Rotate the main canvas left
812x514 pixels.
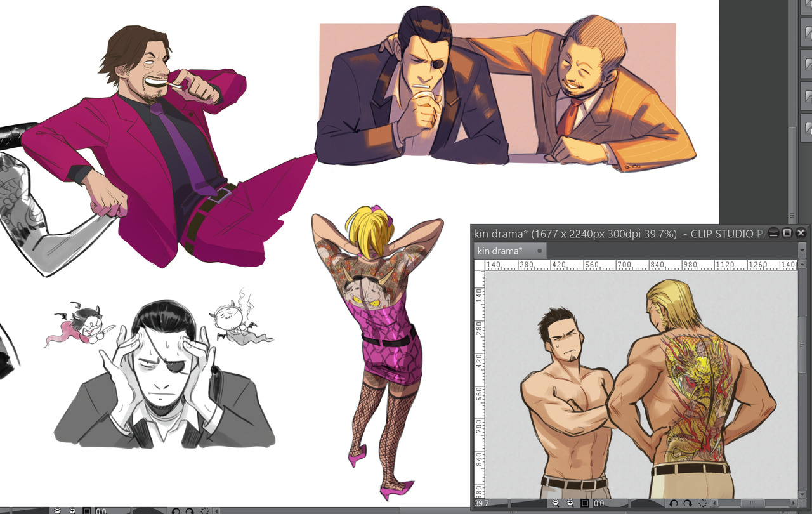tap(175, 510)
